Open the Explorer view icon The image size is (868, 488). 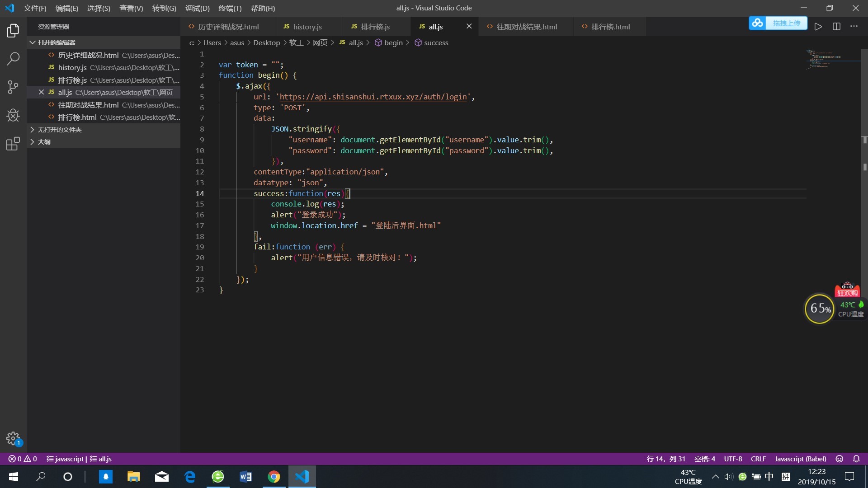(13, 31)
